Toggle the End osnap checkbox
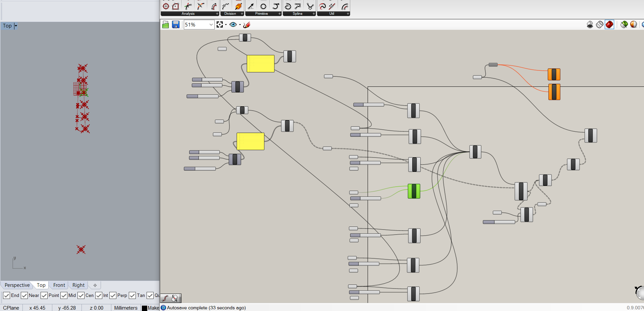644x311 pixels. 6,295
